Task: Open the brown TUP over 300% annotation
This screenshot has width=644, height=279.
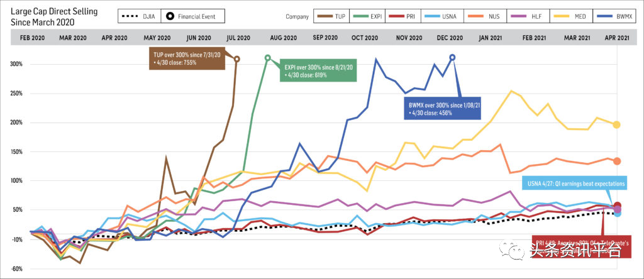Action: (x=187, y=59)
